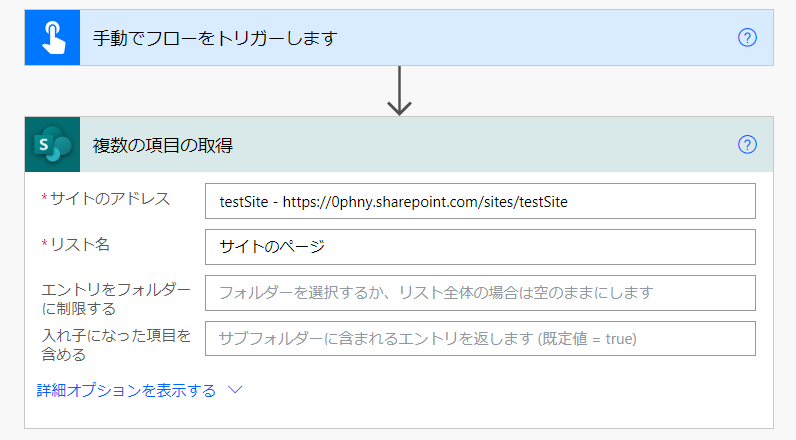Open the サイトのアドレス site address field
The image size is (796, 440).
tap(480, 201)
